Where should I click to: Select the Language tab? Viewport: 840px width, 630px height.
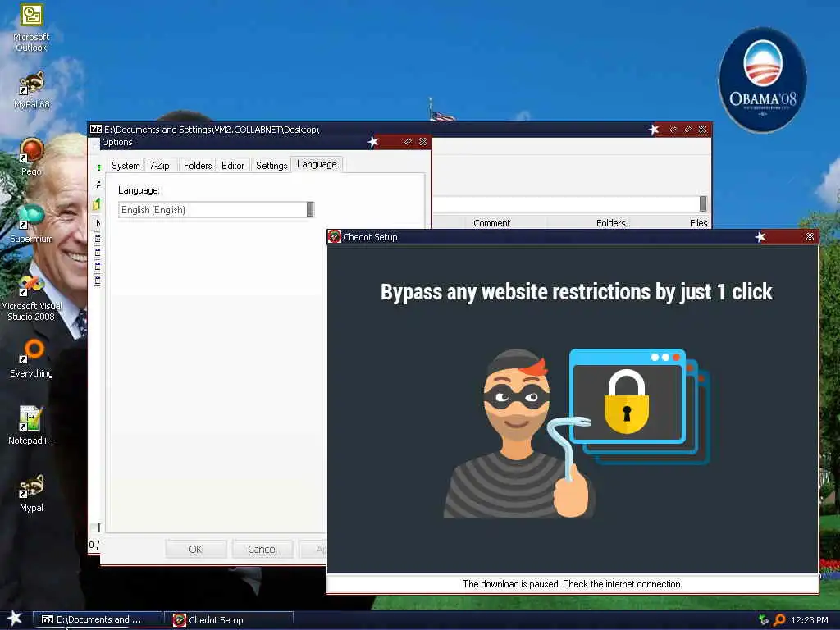(x=317, y=164)
